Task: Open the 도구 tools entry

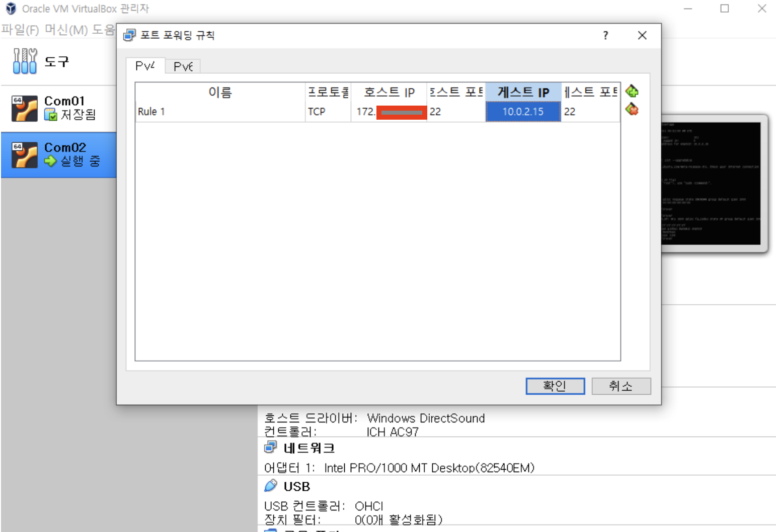Action: 58,61
